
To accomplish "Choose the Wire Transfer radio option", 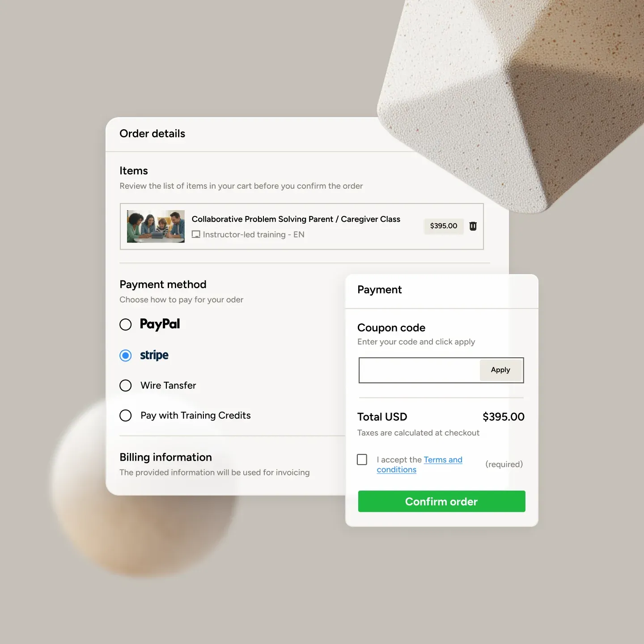I will (126, 386).
